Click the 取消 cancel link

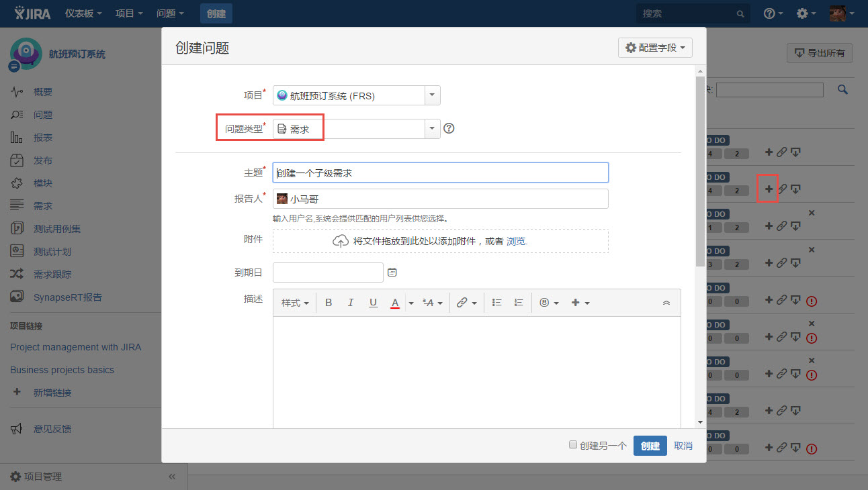pyautogui.click(x=683, y=446)
